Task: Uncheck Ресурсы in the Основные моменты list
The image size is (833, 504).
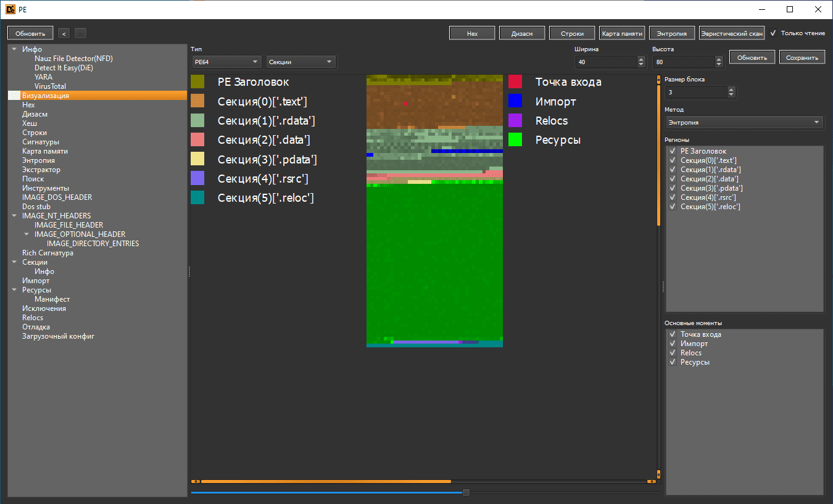Action: click(x=673, y=362)
